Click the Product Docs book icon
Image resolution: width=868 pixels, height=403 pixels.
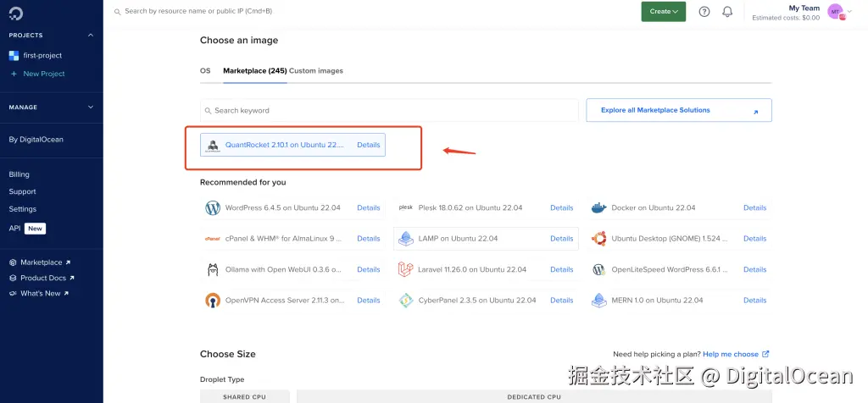(x=14, y=278)
